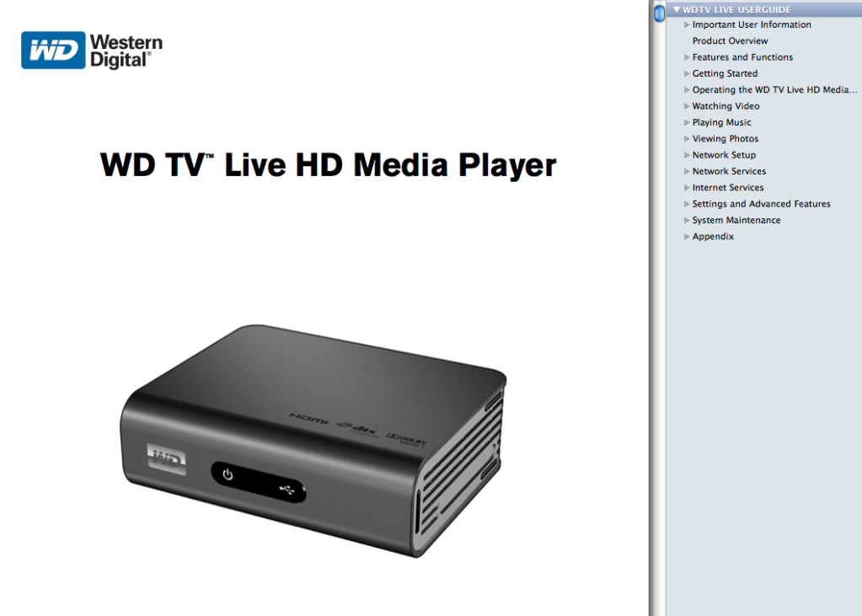Expand the Network Services triangle

687,171
